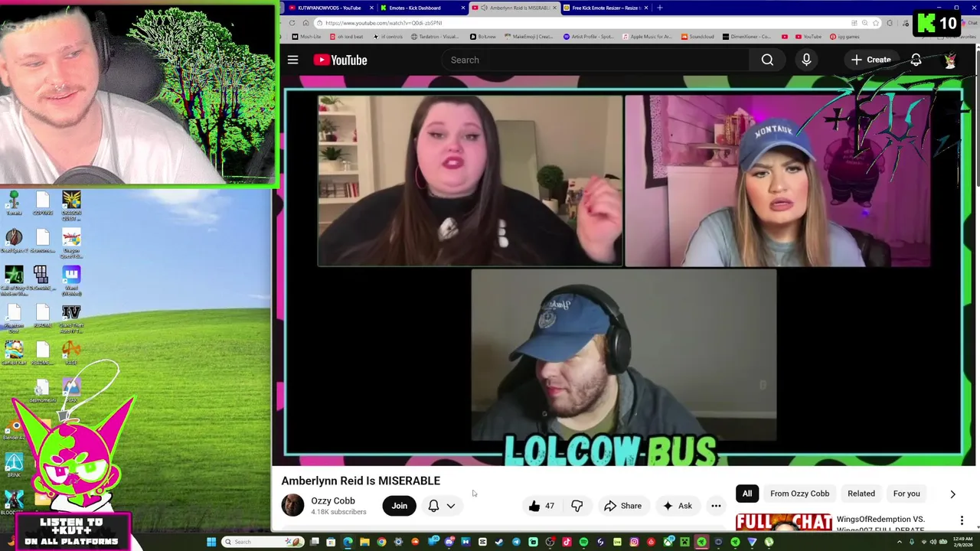Screen dimensions: 980x551
Task: Open Wand desktop shortcut
Action: point(71,280)
